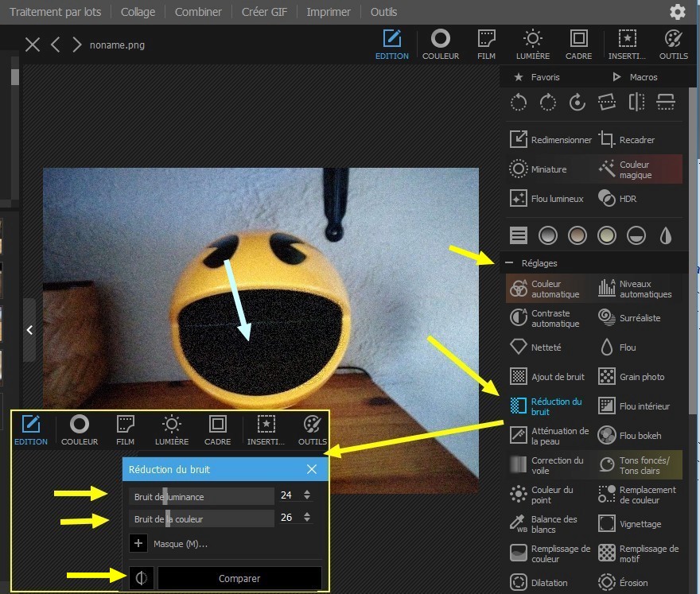The image size is (700, 594).
Task: Open Couleur du point
Action: [x=541, y=495]
